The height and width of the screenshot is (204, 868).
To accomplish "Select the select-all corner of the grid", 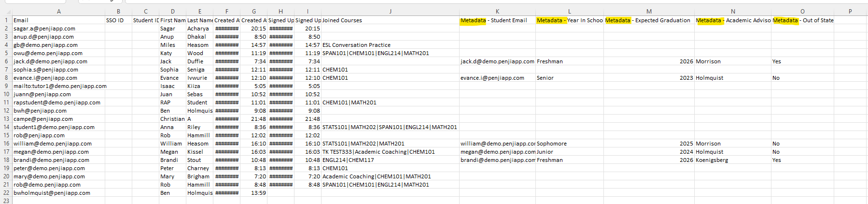I will click(x=6, y=11).
